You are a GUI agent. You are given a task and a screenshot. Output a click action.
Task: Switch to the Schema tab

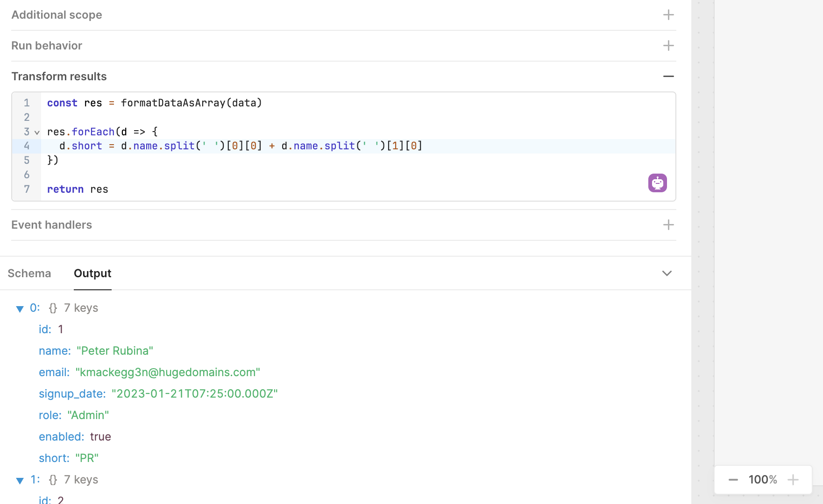click(x=29, y=273)
